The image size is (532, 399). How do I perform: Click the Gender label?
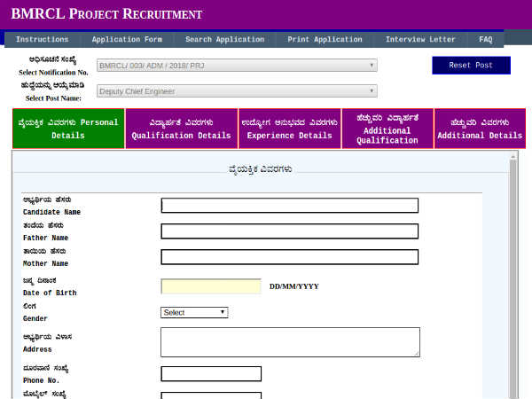point(35,318)
